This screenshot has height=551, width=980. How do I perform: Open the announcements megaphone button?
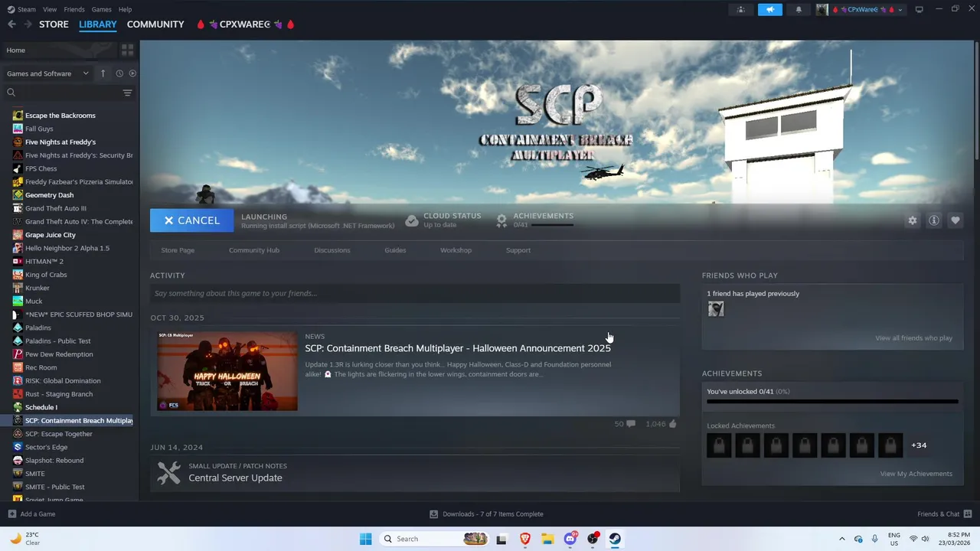770,9
